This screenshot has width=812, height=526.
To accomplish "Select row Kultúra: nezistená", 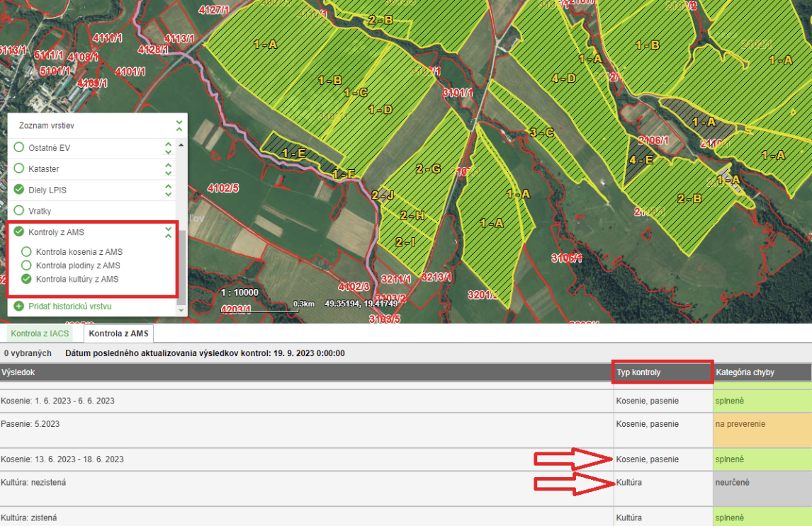I will pos(406,488).
